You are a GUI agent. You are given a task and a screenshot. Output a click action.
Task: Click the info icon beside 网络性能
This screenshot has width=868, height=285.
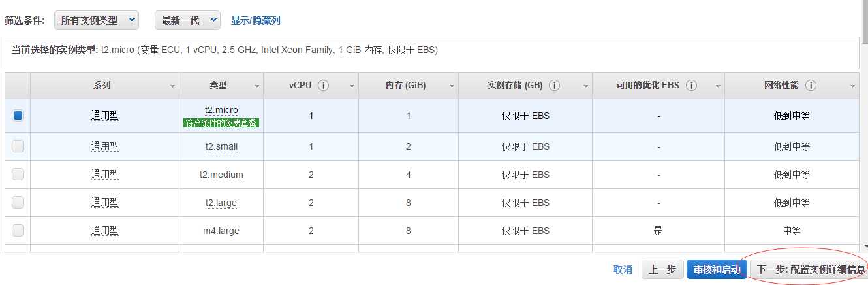click(x=811, y=86)
